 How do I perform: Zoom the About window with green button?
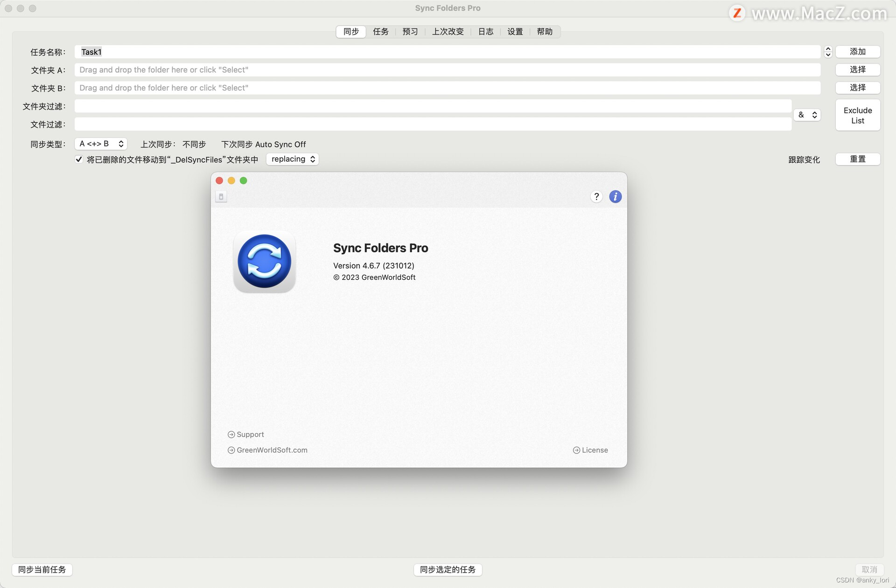click(x=244, y=181)
